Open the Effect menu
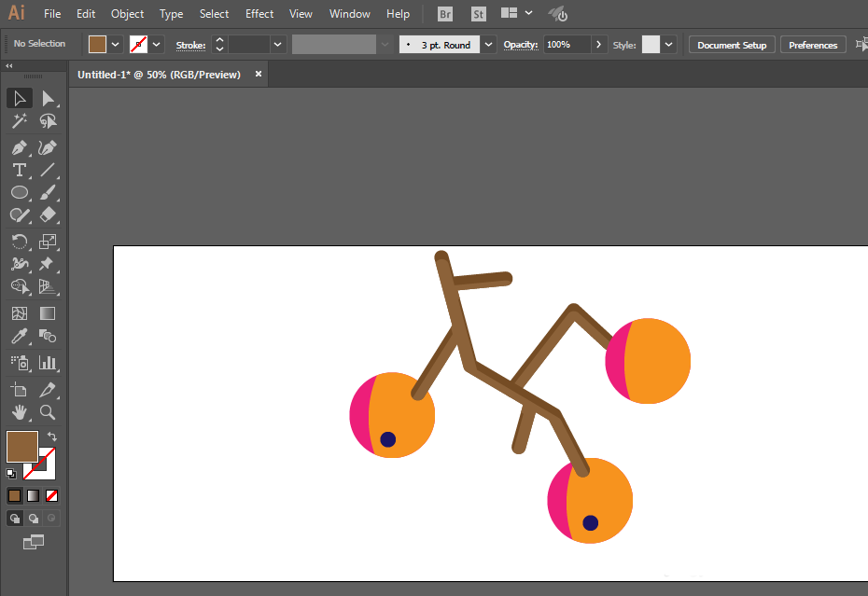The height and width of the screenshot is (596, 868). (259, 14)
